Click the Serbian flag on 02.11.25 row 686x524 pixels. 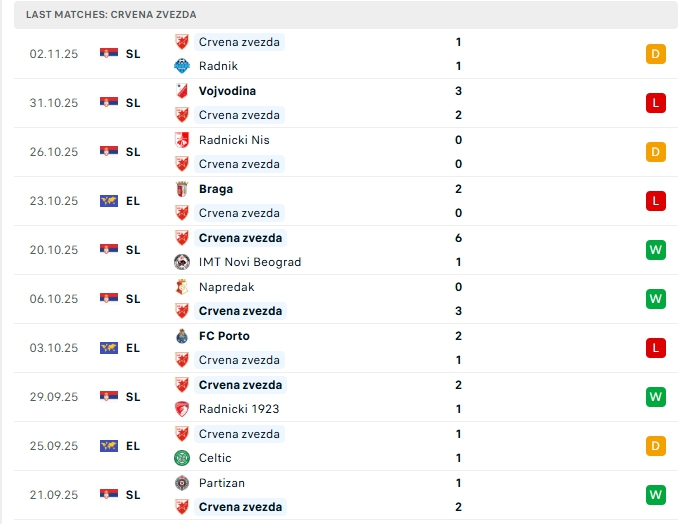pyautogui.click(x=109, y=54)
